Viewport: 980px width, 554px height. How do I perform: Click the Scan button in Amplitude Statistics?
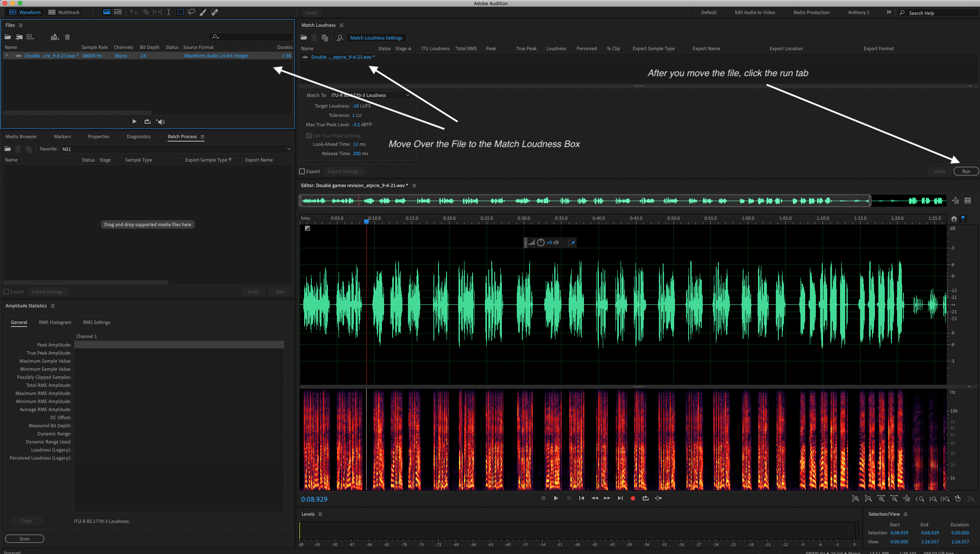coord(25,539)
